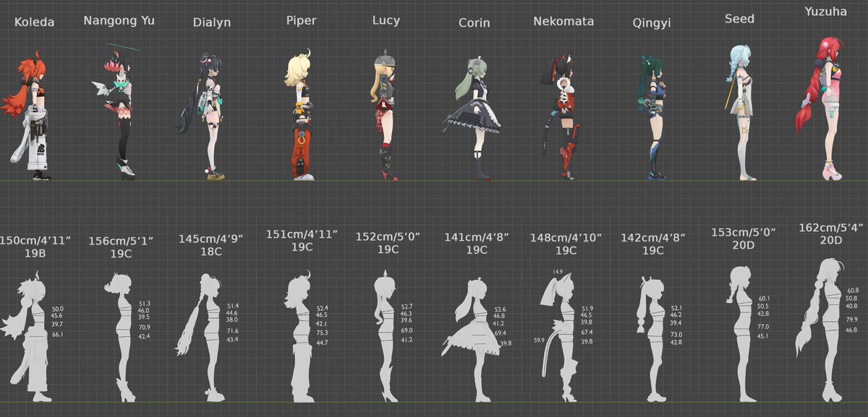Click the 66.1 measurement value
Image resolution: width=868 pixels, height=417 pixels.
(x=57, y=335)
